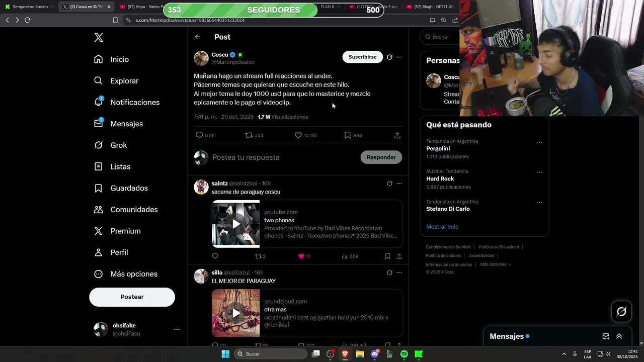Switch to Rengarsitoo Stream tab
The image size is (644, 362).
(x=29, y=7)
